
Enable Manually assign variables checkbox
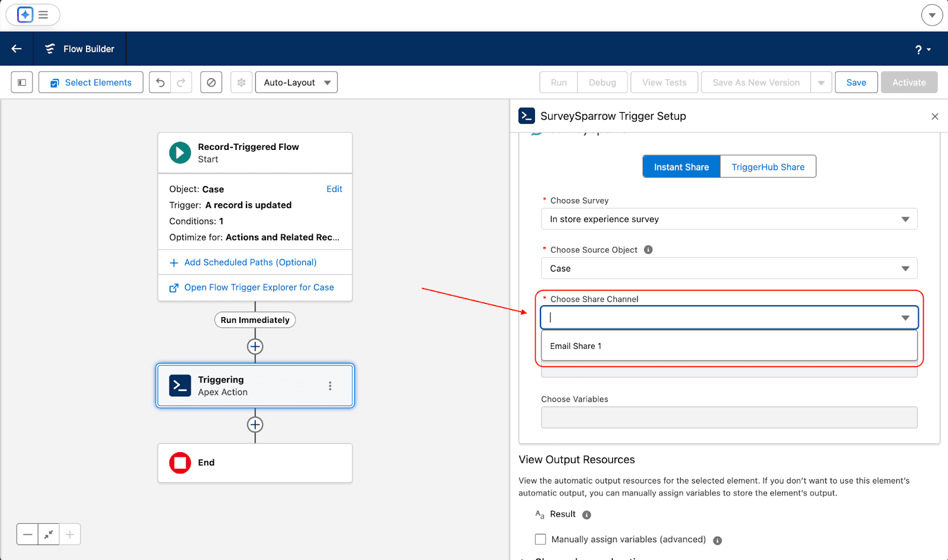(x=540, y=539)
